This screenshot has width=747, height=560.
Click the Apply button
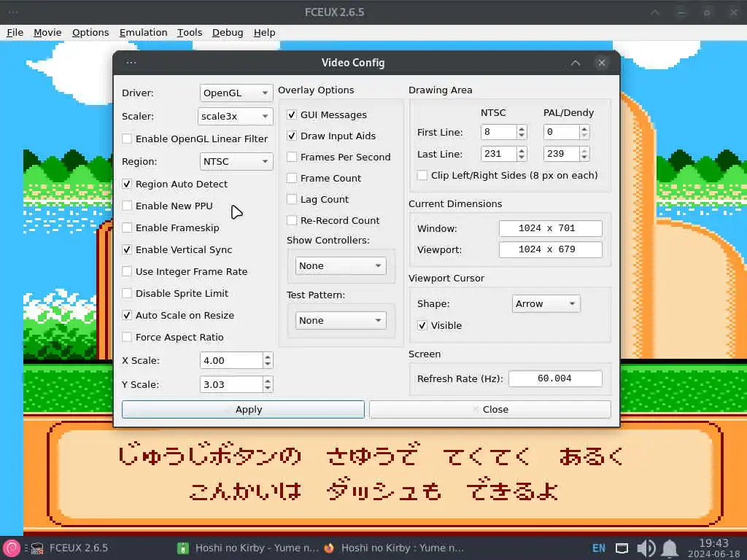pos(243,410)
